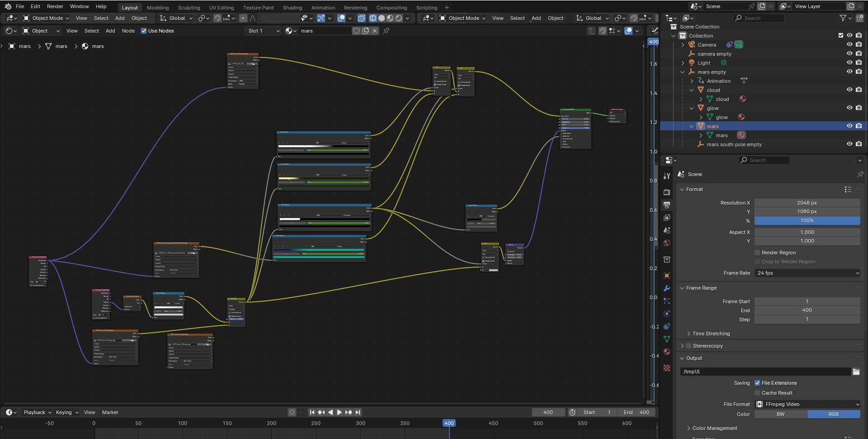This screenshot has width=868, height=439.
Task: Open the Output properties tab icon
Action: (x=667, y=205)
